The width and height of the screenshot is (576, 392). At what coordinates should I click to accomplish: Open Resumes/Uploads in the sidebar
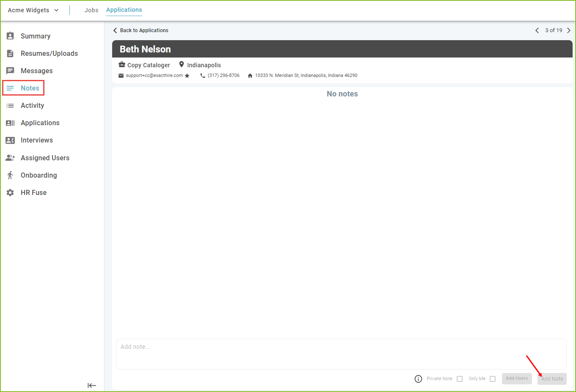coord(49,54)
